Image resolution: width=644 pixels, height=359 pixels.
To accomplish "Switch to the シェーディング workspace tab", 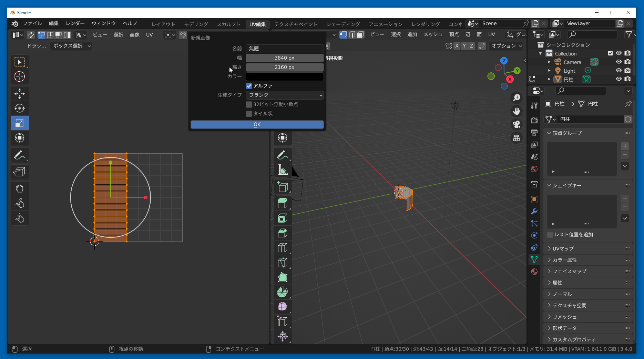I will coord(343,24).
